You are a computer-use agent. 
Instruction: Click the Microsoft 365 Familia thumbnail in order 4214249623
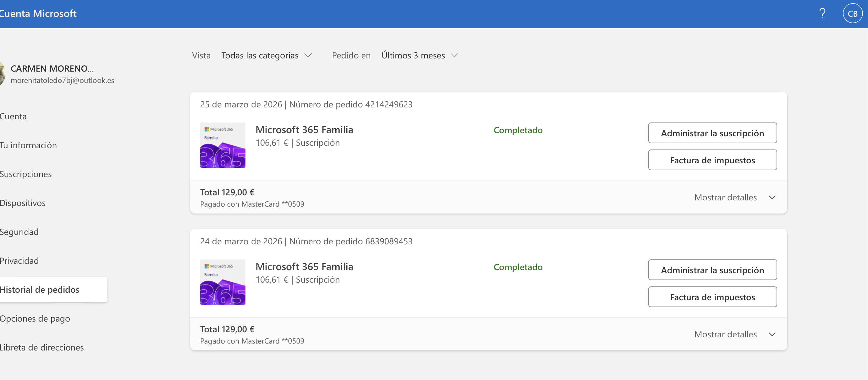point(223,145)
